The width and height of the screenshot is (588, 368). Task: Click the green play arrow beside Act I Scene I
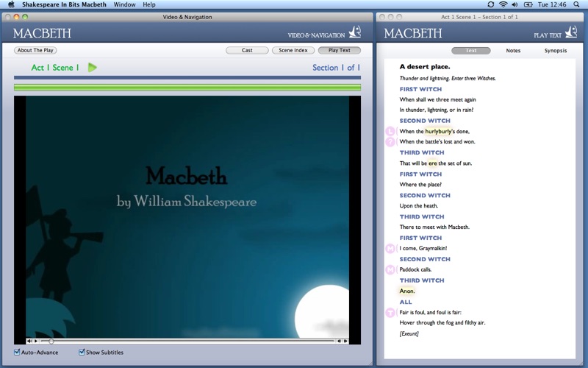point(93,68)
